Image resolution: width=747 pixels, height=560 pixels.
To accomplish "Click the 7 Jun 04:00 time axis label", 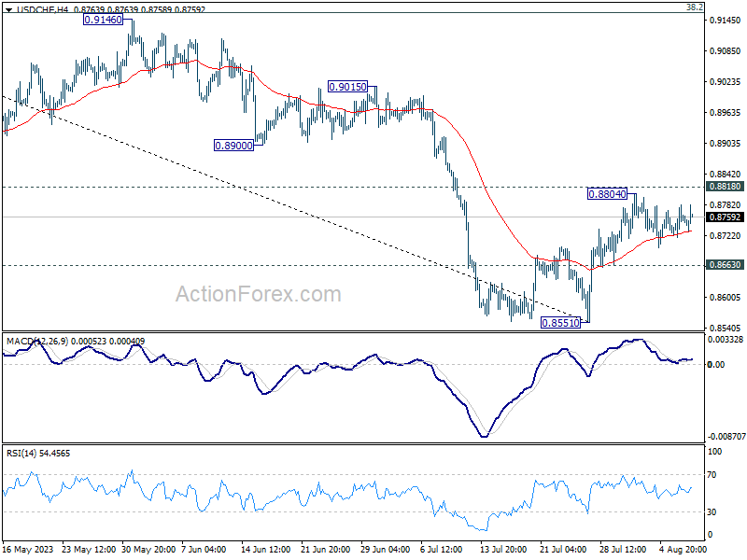I will [204, 549].
